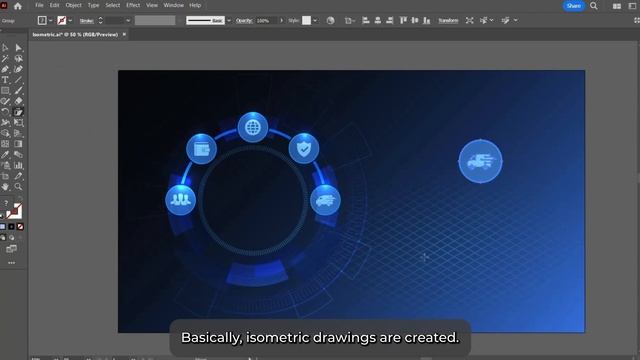Select the Eyedropper tool
Image resolution: width=640 pixels, height=360 pixels.
click(5, 155)
